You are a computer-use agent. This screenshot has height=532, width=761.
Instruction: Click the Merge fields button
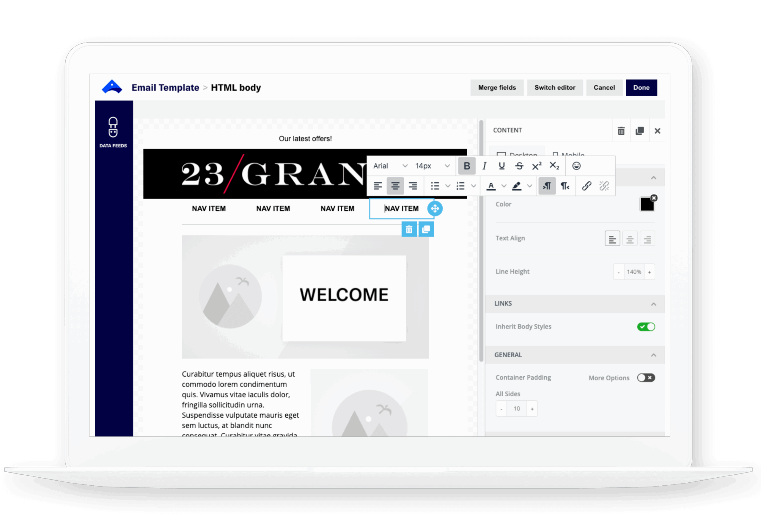(x=497, y=87)
